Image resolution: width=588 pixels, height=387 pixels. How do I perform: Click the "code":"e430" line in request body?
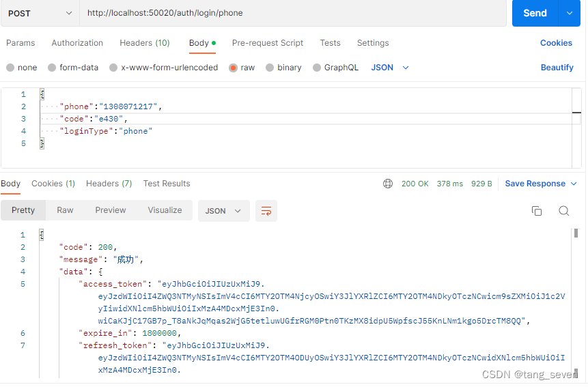tap(94, 119)
